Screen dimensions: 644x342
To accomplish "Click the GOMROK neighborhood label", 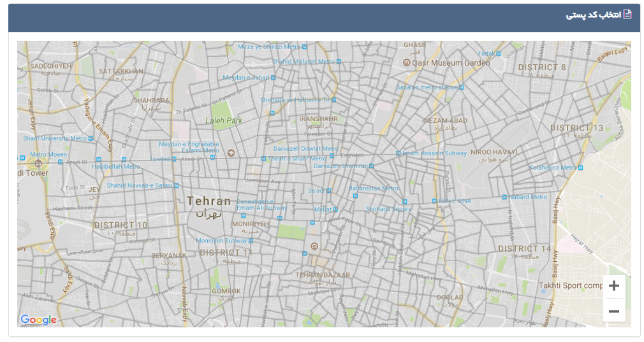I will (226, 291).
